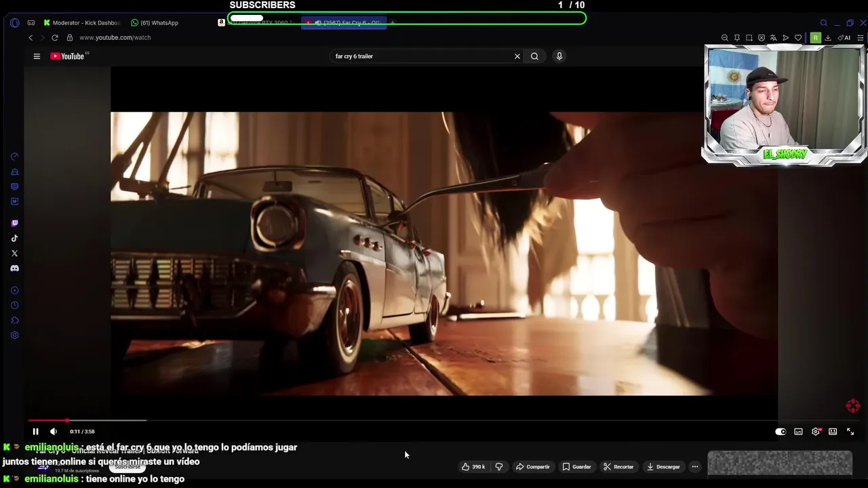Open X (Twitter) in the sidebar
The width and height of the screenshot is (868, 488).
15,253
